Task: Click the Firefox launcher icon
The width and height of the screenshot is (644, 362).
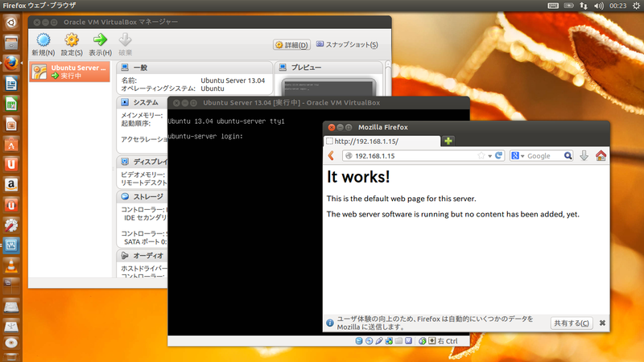Action: pos(11,64)
